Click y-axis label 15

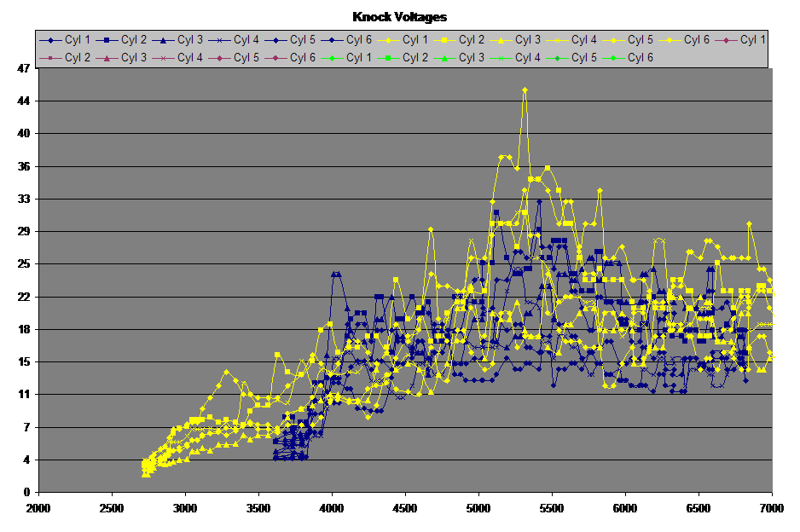coord(24,362)
